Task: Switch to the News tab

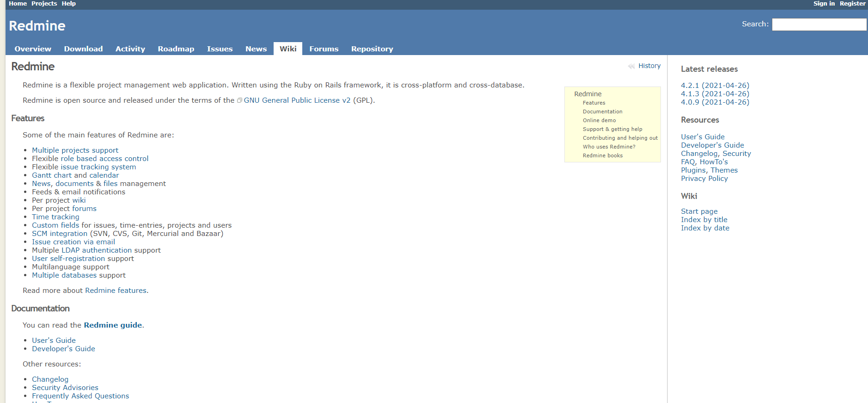Action: tap(256, 49)
